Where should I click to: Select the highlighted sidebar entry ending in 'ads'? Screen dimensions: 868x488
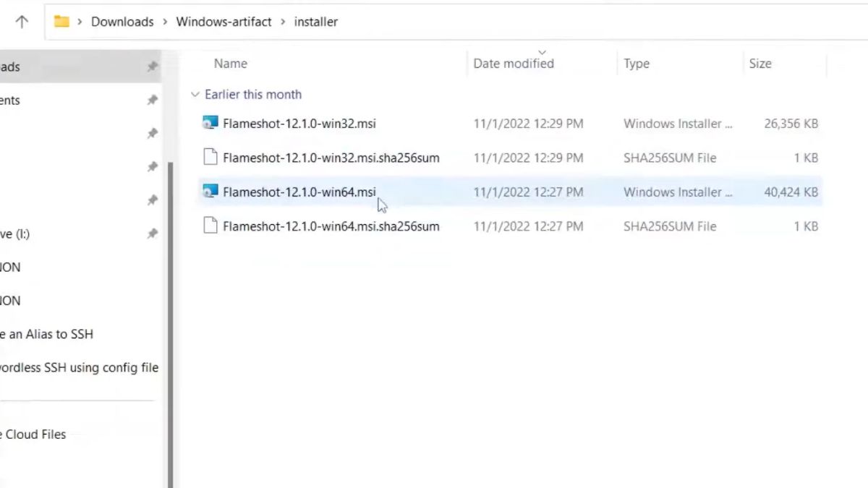pos(81,67)
